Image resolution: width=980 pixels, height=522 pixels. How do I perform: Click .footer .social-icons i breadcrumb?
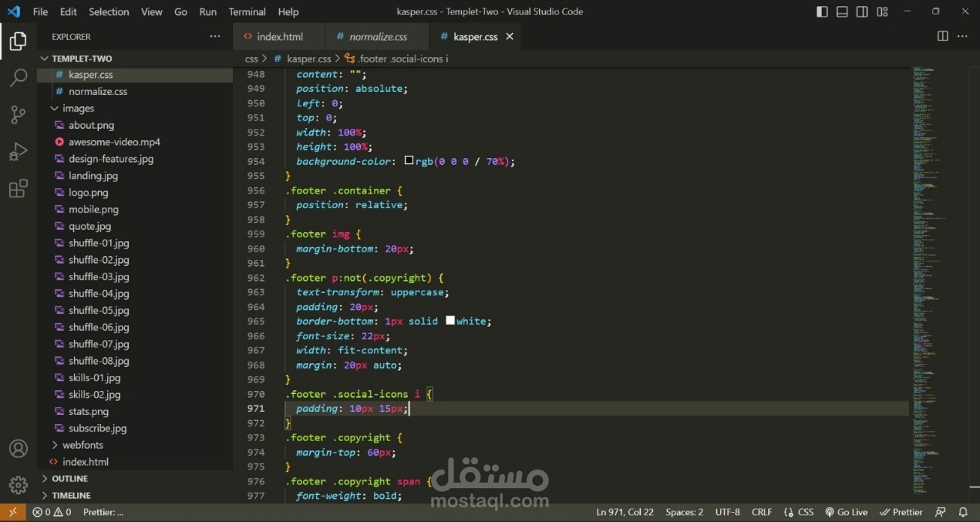[x=396, y=59]
